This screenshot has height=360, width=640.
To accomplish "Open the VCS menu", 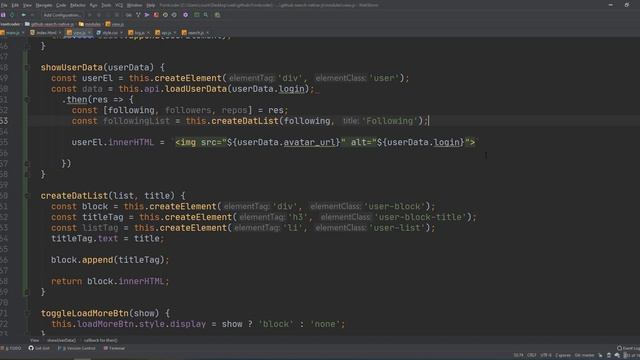I will [119, 5].
